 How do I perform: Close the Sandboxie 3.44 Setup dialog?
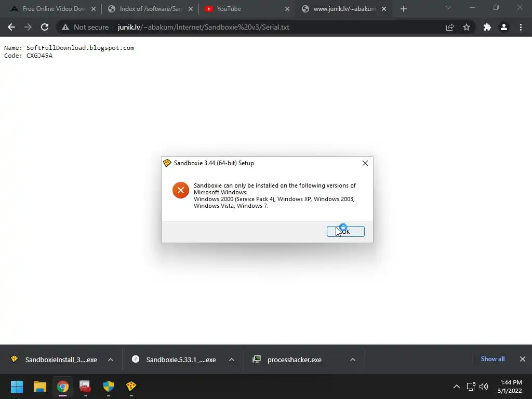point(365,163)
